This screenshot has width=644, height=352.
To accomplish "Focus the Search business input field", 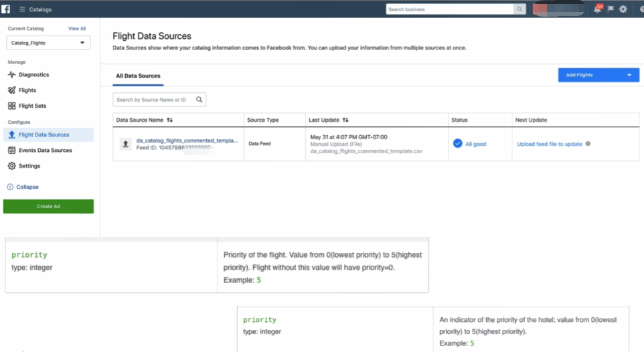I will coord(450,9).
